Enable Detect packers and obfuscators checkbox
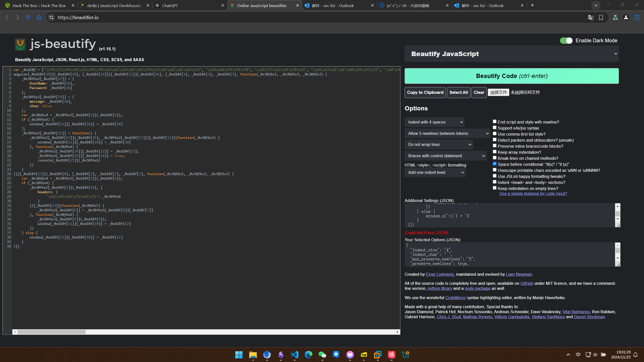The height and width of the screenshot is (362, 644). (495, 140)
